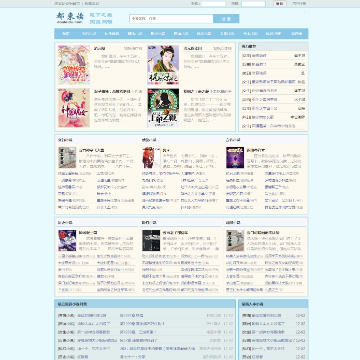Open the blue anime cover thumbnail
The height and width of the screenshot is (360, 360).
click(x=67, y=240)
